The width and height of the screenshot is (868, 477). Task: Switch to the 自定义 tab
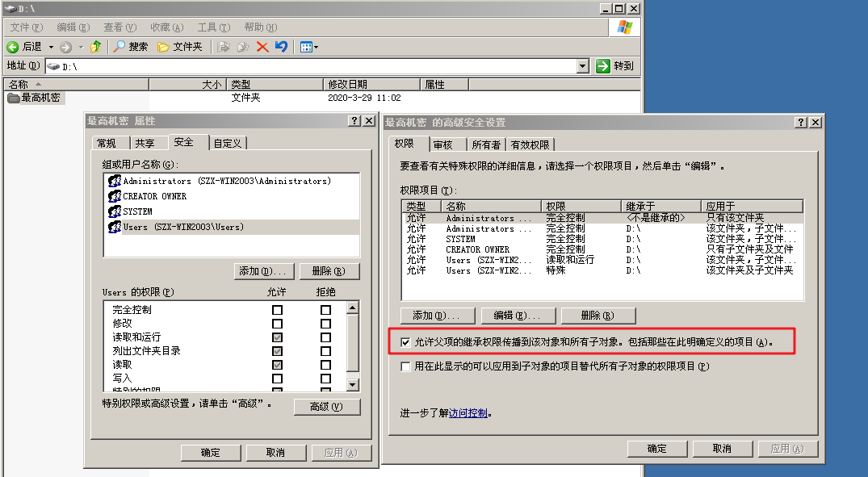(228, 144)
